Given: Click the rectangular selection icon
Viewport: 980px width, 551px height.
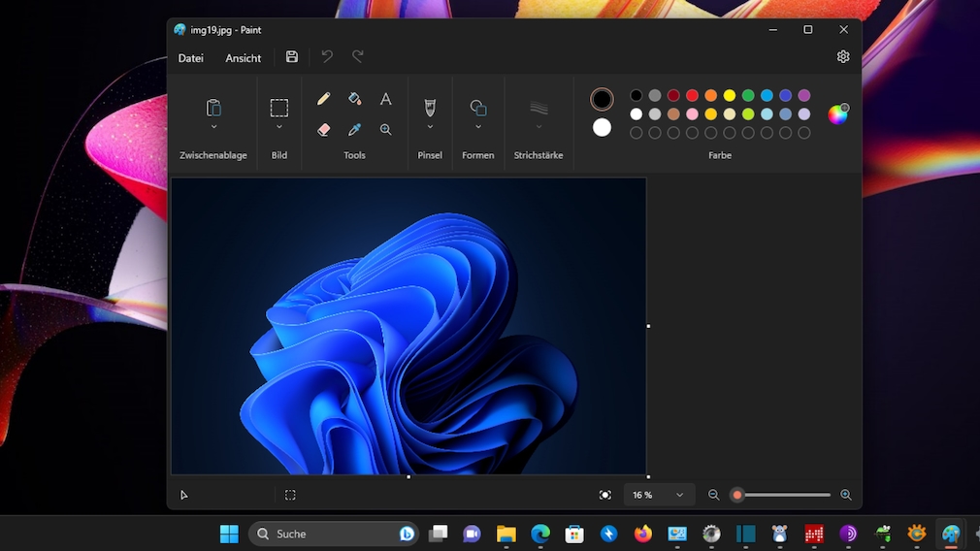Looking at the screenshot, I should click(279, 108).
